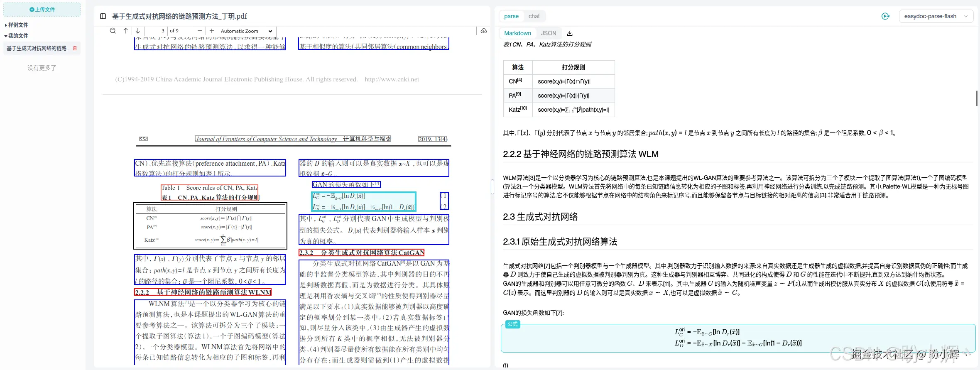Switch to the parse tab
Viewport: 980px width, 370px height.
(511, 16)
